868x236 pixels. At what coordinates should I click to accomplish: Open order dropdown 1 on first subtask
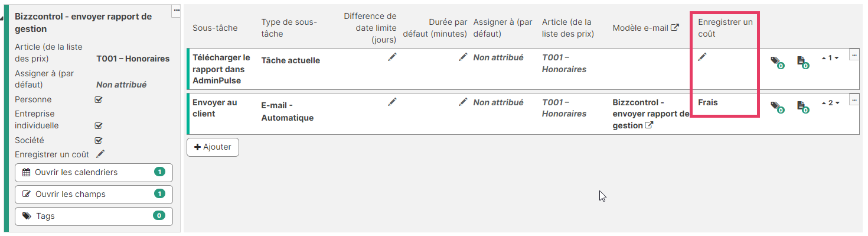pos(830,58)
